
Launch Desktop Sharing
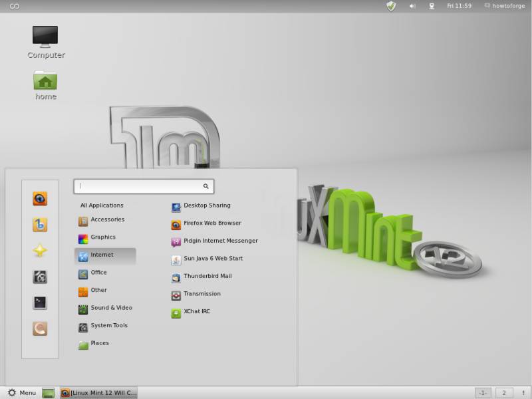(201, 207)
